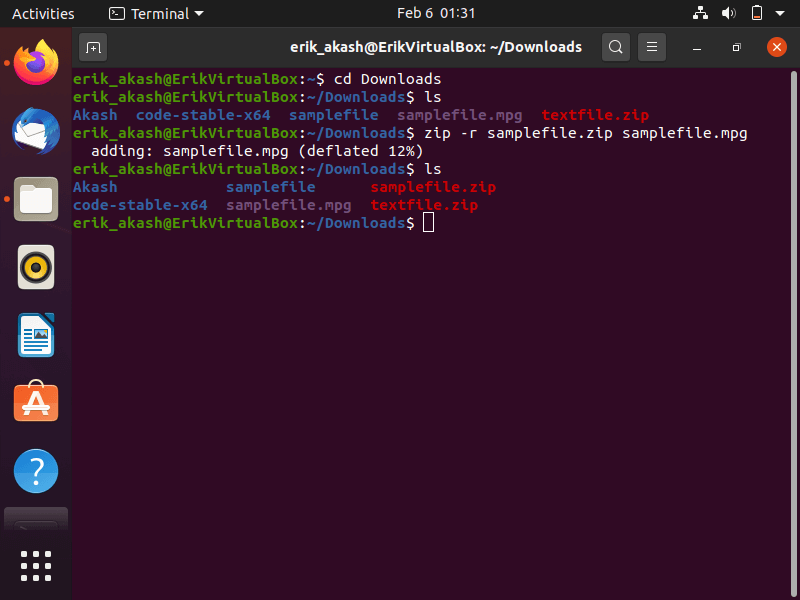Minimize the terminal window
The image size is (800, 600).
point(697,48)
